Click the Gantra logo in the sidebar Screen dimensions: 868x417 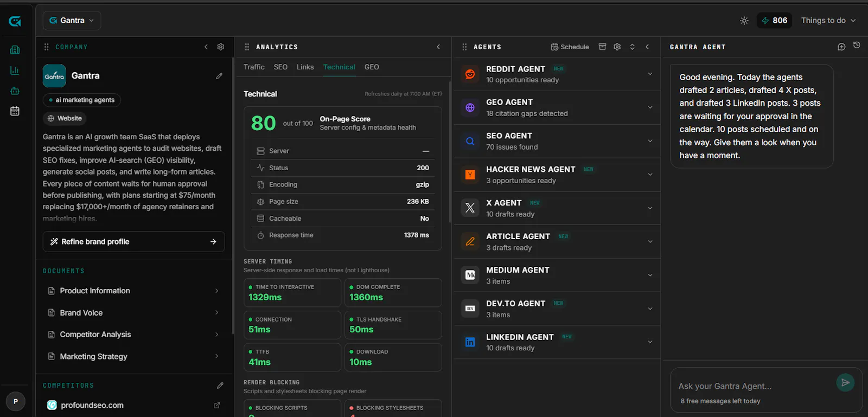[x=15, y=21]
